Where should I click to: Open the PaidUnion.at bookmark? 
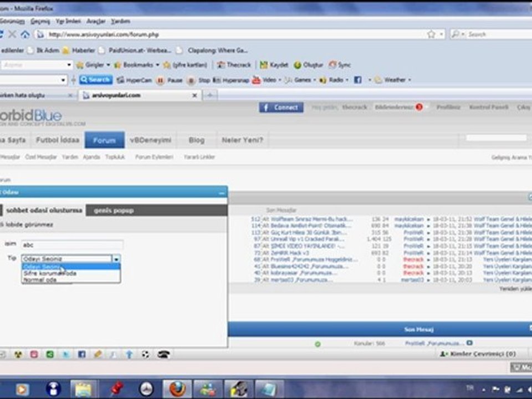point(135,50)
